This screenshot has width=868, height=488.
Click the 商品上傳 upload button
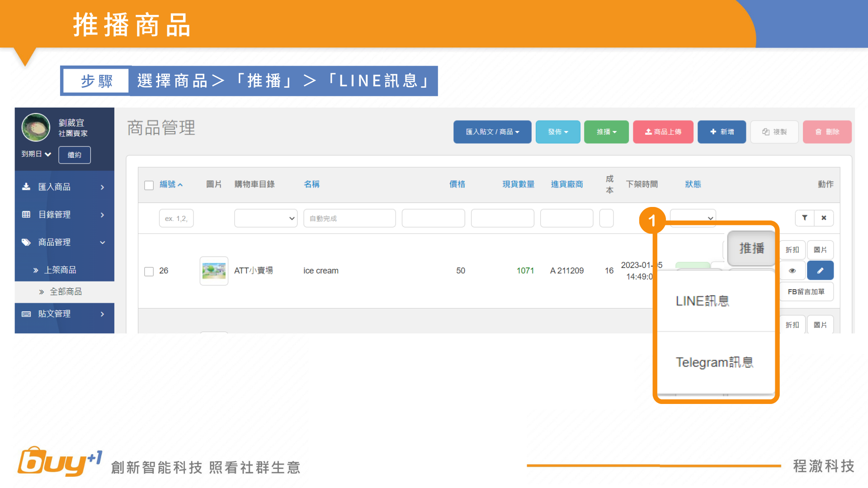point(663,132)
